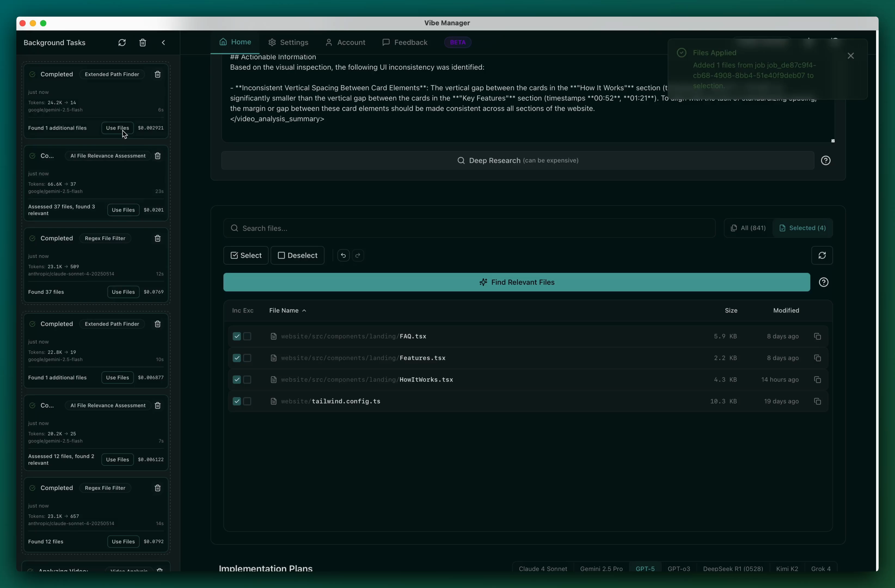The width and height of the screenshot is (895, 588).
Task: Show Selected (4) files
Action: (802, 228)
